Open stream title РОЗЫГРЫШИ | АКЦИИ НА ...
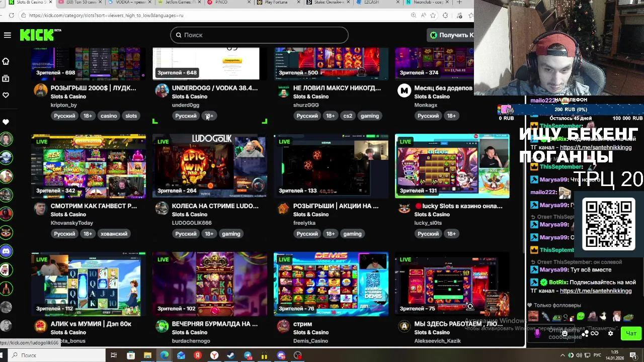 pyautogui.click(x=336, y=206)
